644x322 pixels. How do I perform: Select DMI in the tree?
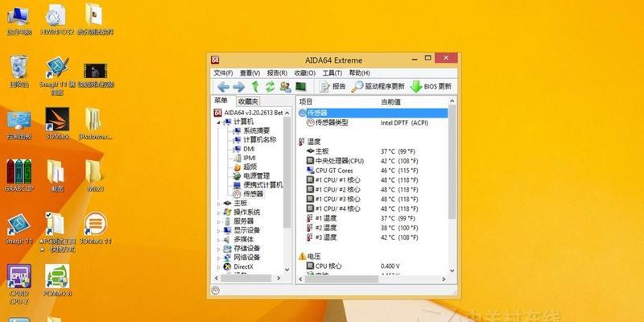pos(249,149)
